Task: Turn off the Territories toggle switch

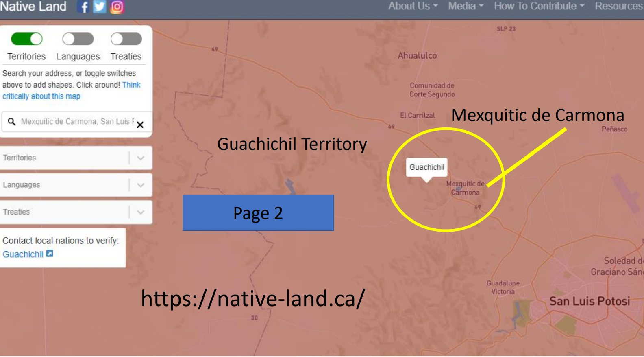Action: coord(27,39)
